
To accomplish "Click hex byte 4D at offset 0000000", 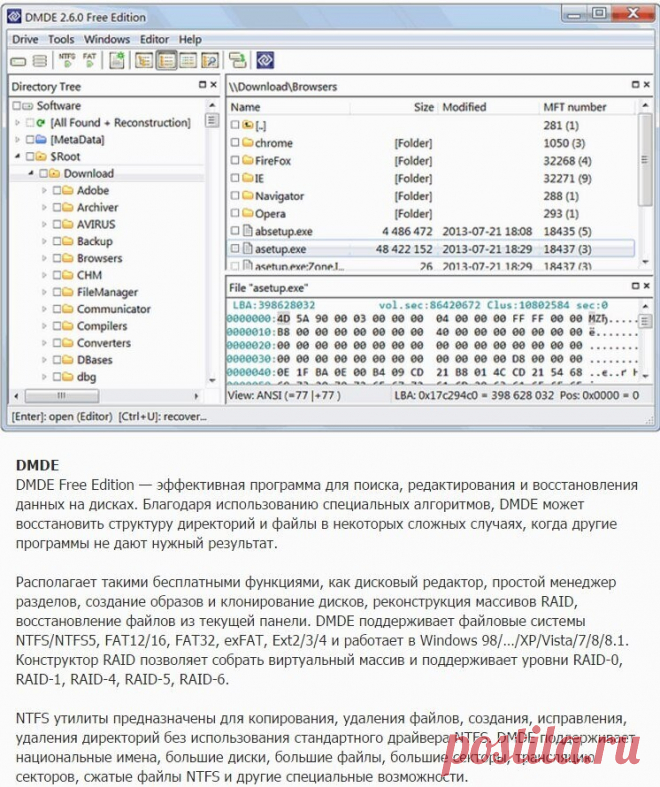I will tap(284, 318).
